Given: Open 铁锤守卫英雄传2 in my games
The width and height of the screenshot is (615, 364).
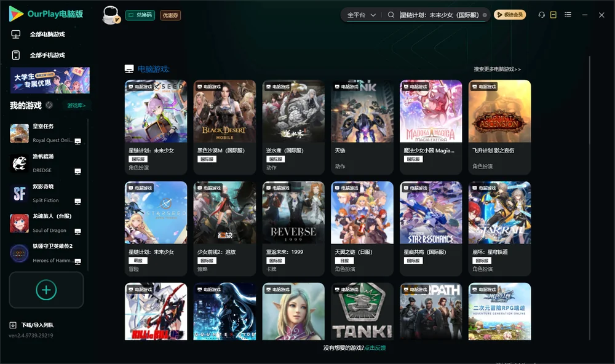Looking at the screenshot, I should (46, 253).
